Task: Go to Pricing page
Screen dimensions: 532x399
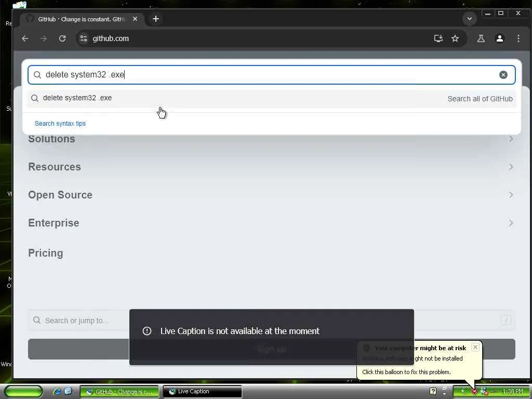Action: click(x=46, y=254)
